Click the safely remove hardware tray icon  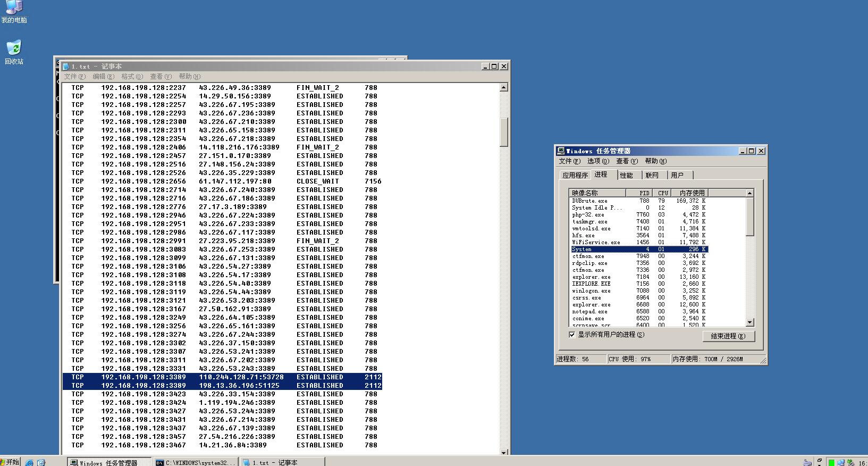tap(850, 462)
